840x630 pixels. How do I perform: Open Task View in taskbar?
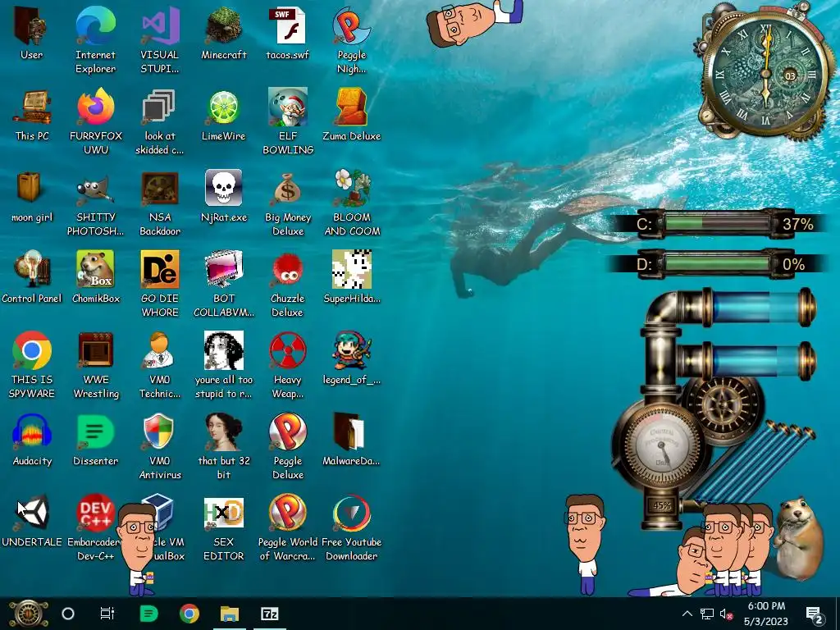point(107,614)
